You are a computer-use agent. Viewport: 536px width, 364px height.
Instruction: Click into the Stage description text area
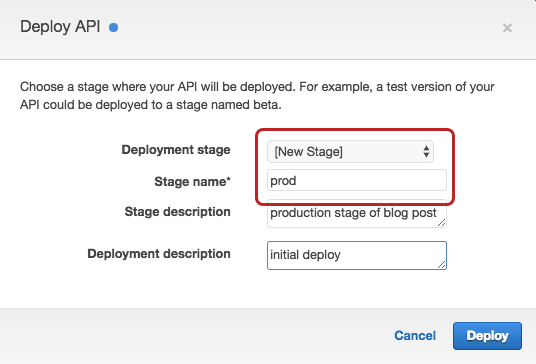pos(357,214)
